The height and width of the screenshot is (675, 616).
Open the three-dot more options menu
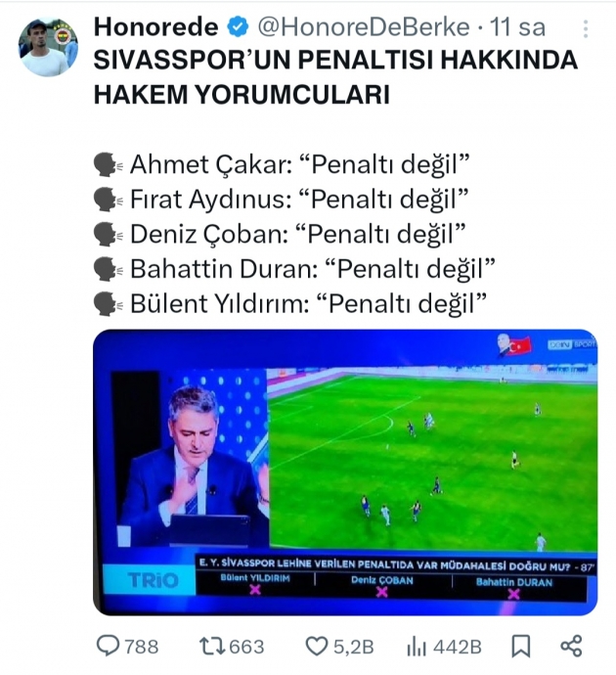point(586,28)
